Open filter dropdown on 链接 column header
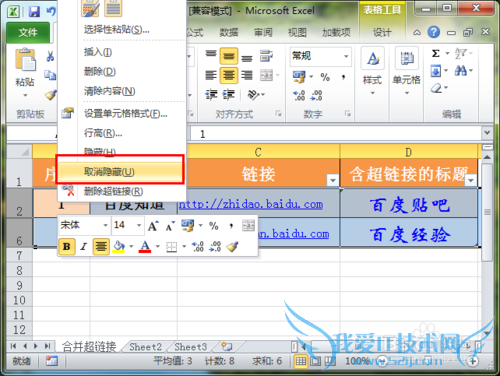 point(332,180)
